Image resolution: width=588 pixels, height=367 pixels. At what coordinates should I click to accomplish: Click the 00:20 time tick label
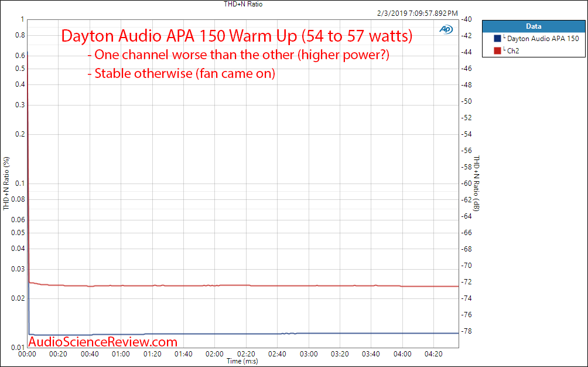point(58,354)
